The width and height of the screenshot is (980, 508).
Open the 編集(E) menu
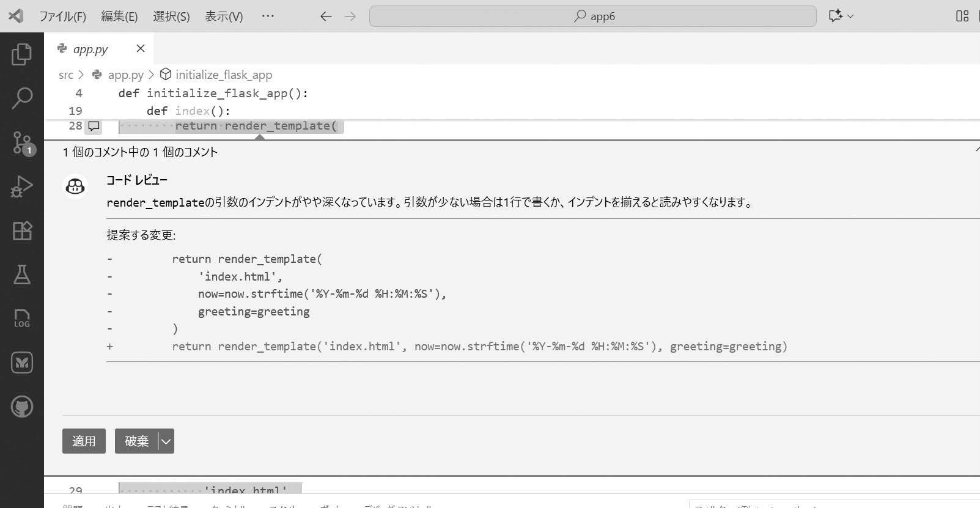[x=119, y=17]
